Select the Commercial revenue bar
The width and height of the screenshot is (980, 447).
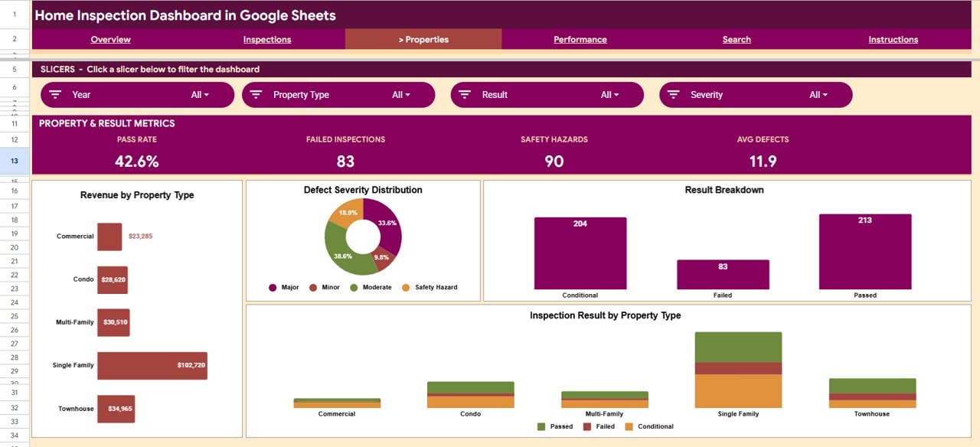tap(109, 237)
